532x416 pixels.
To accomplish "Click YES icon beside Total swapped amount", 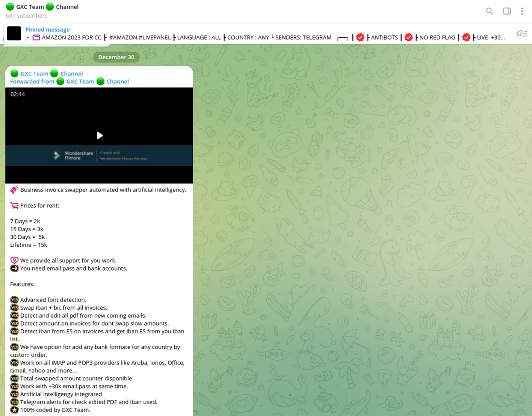I will pos(14,378).
